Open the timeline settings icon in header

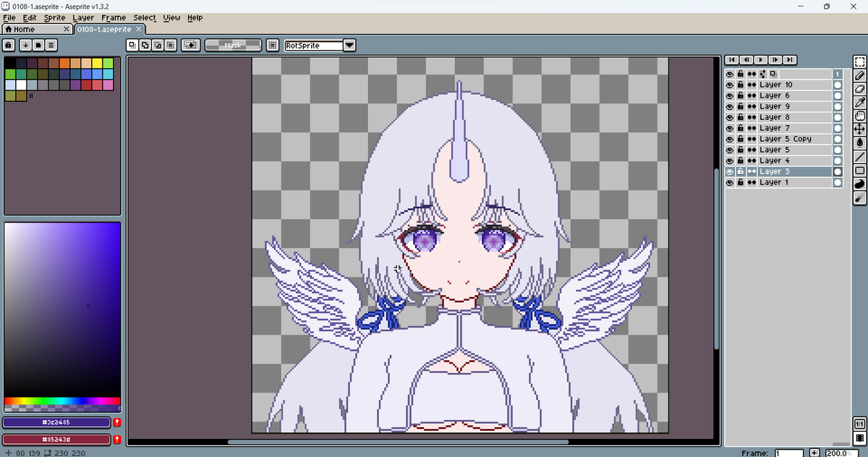[764, 74]
